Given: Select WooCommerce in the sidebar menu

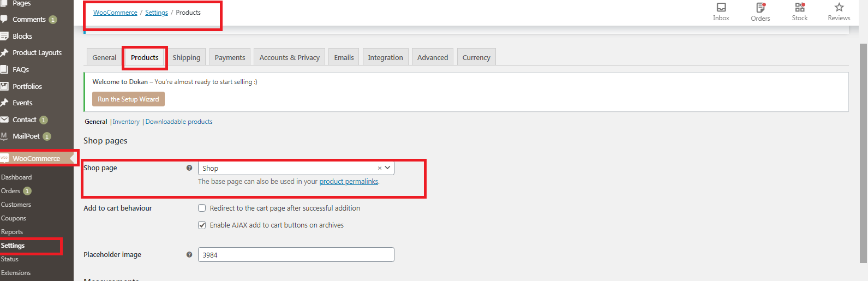Looking at the screenshot, I should tap(37, 158).
